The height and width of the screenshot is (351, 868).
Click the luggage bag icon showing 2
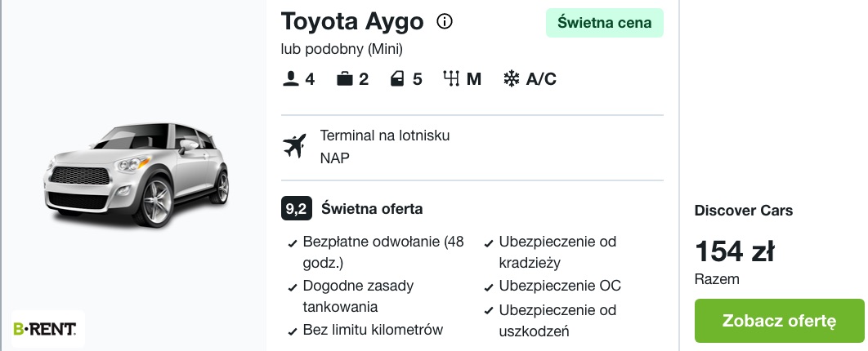pyautogui.click(x=345, y=79)
